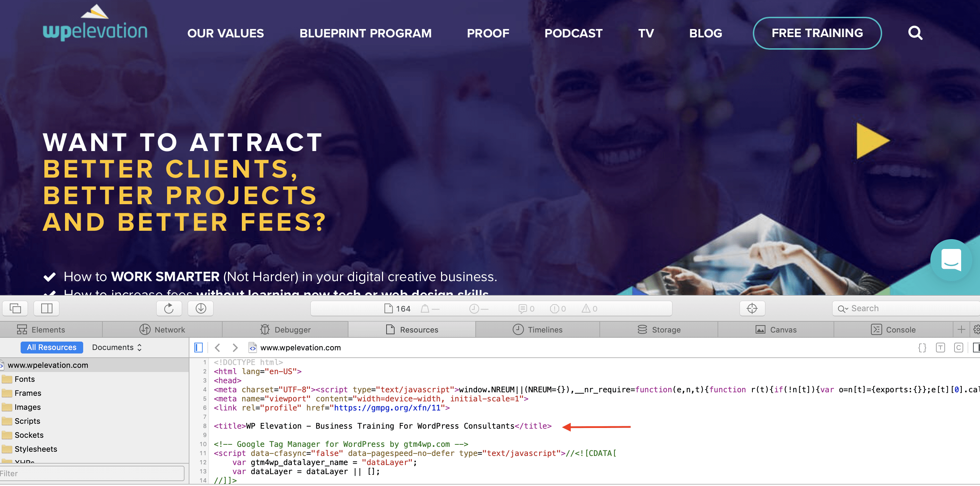Screen dimensions: 980x486
Task: Toggle the code coverage C icon
Action: pos(958,348)
